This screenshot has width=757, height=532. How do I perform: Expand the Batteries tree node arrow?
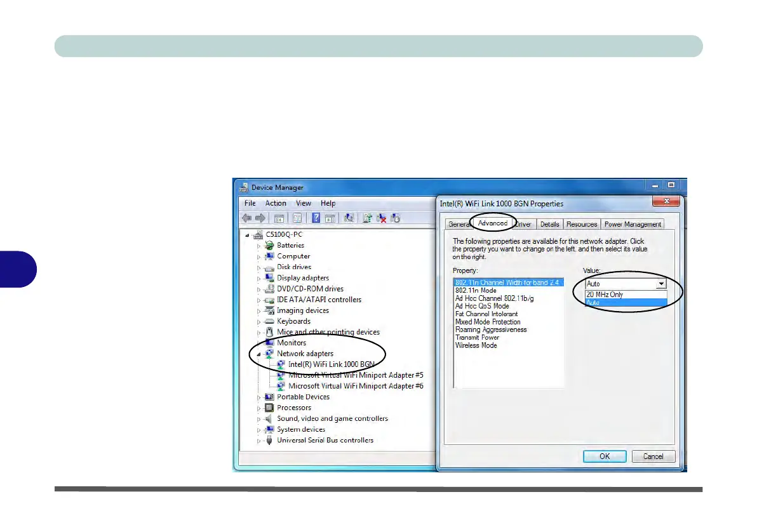point(258,246)
